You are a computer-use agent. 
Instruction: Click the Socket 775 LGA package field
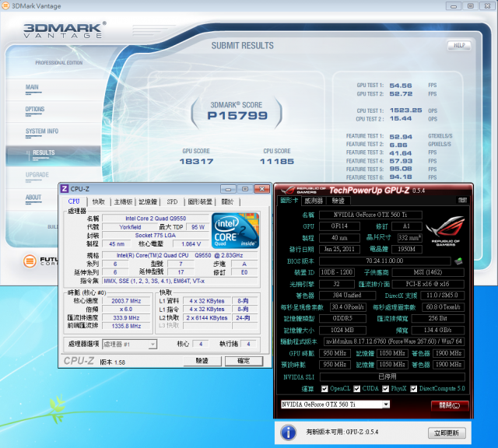coord(156,235)
